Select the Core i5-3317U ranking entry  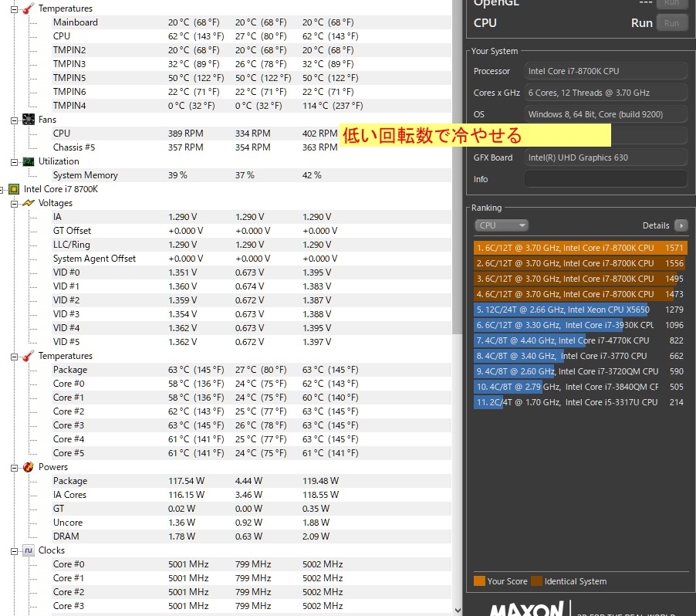[x=580, y=402]
